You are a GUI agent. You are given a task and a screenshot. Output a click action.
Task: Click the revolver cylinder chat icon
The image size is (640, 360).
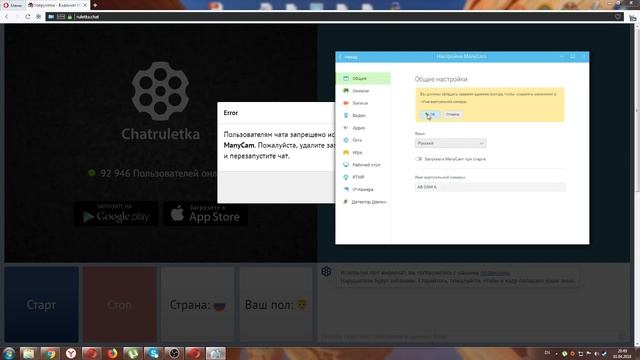[x=326, y=271]
